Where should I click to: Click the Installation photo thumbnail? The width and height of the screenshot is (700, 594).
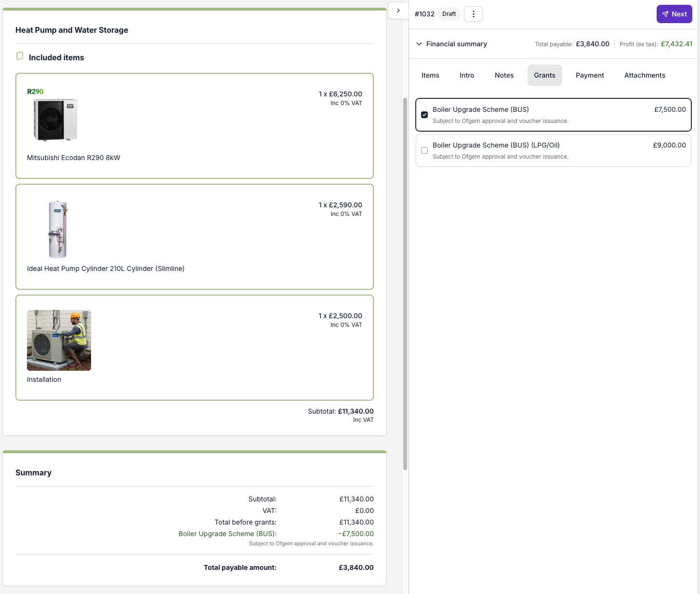point(59,340)
